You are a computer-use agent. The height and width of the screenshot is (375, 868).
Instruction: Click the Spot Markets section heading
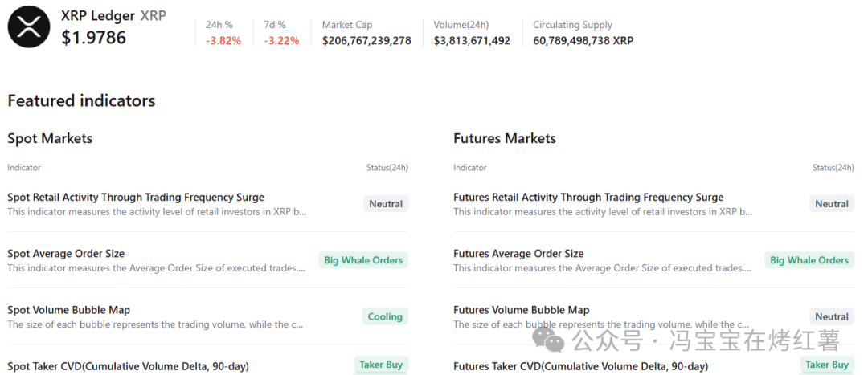pyautogui.click(x=50, y=138)
